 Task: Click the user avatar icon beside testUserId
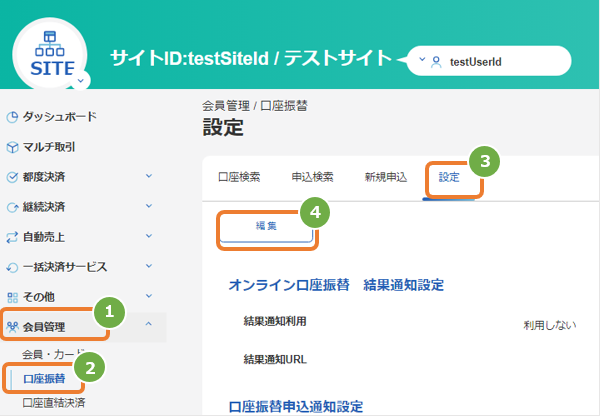pyautogui.click(x=436, y=62)
